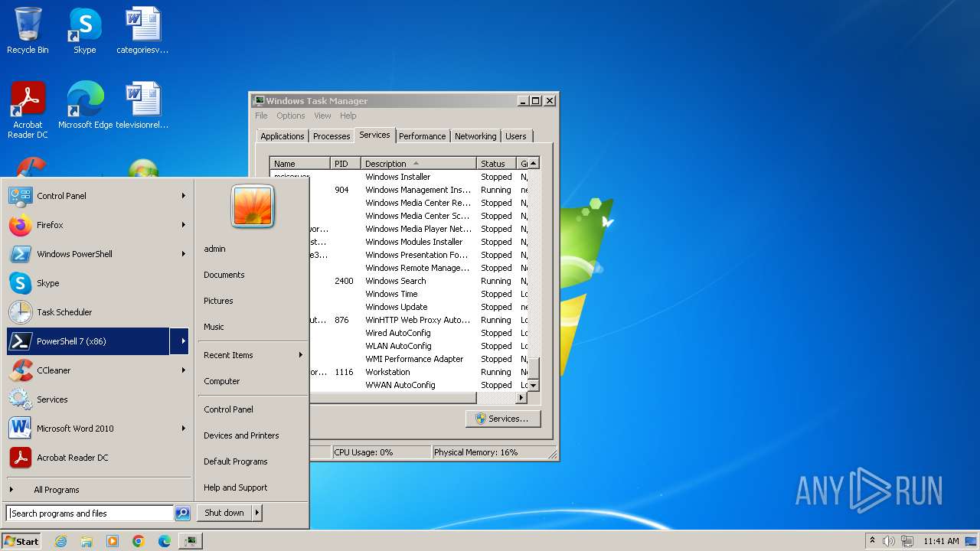The image size is (980, 551).
Task: Sort services by Description column header
Action: [x=419, y=164]
